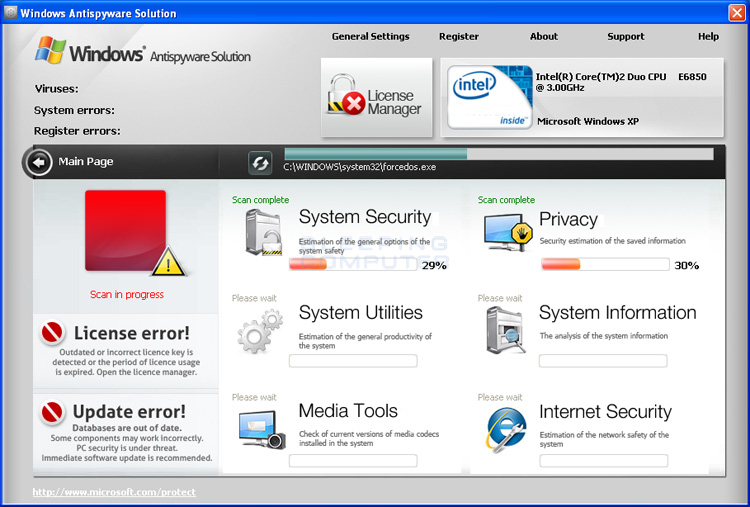Click the Update error prohibited icon
Viewport: 750px width, 507px height.
pyautogui.click(x=52, y=412)
